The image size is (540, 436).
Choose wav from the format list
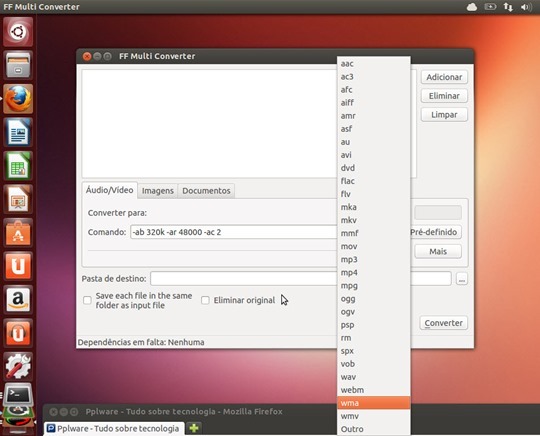(x=374, y=377)
